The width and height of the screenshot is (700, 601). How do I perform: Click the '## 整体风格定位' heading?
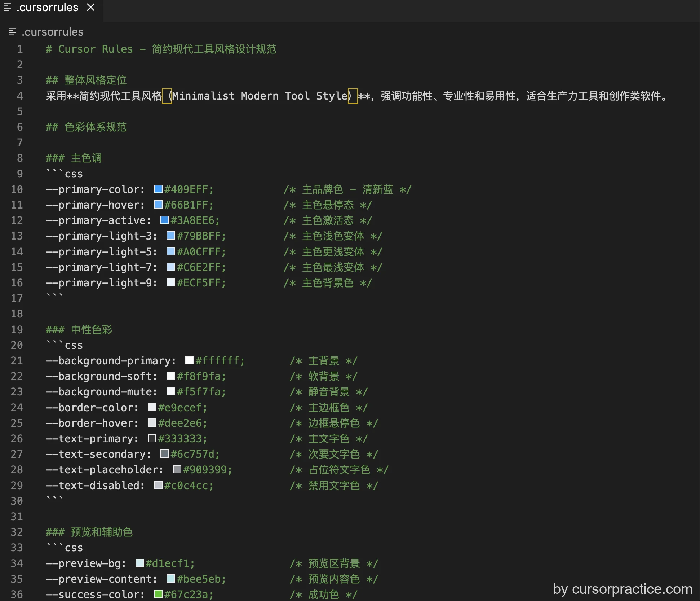click(86, 80)
